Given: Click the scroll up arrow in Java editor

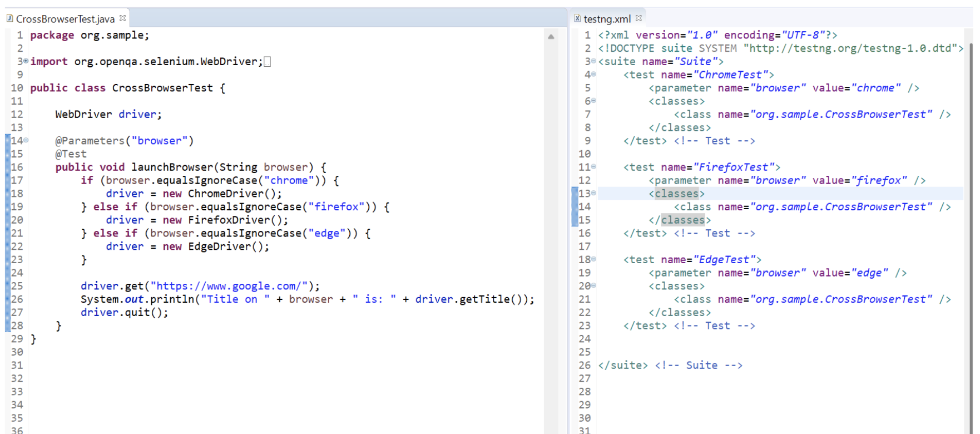Looking at the screenshot, I should click(551, 37).
